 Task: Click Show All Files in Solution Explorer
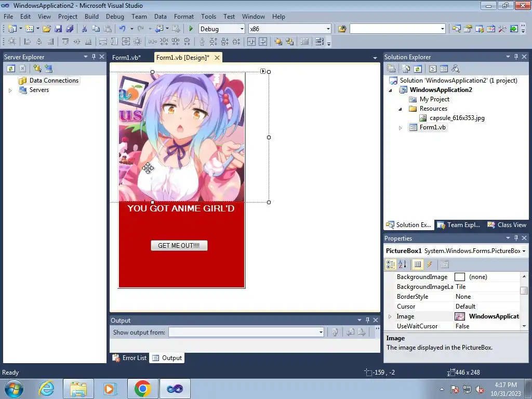click(406, 69)
